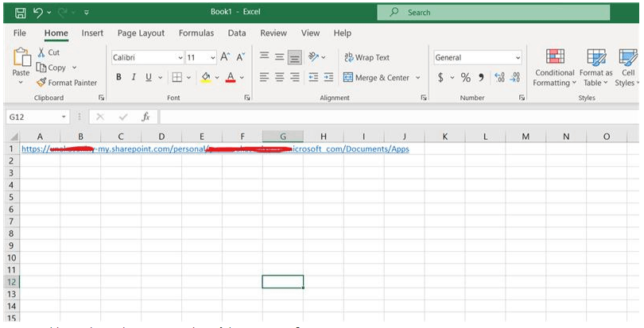Open the General number format dropdown
Image resolution: width=644 pixels, height=328 pixels.
point(478,57)
